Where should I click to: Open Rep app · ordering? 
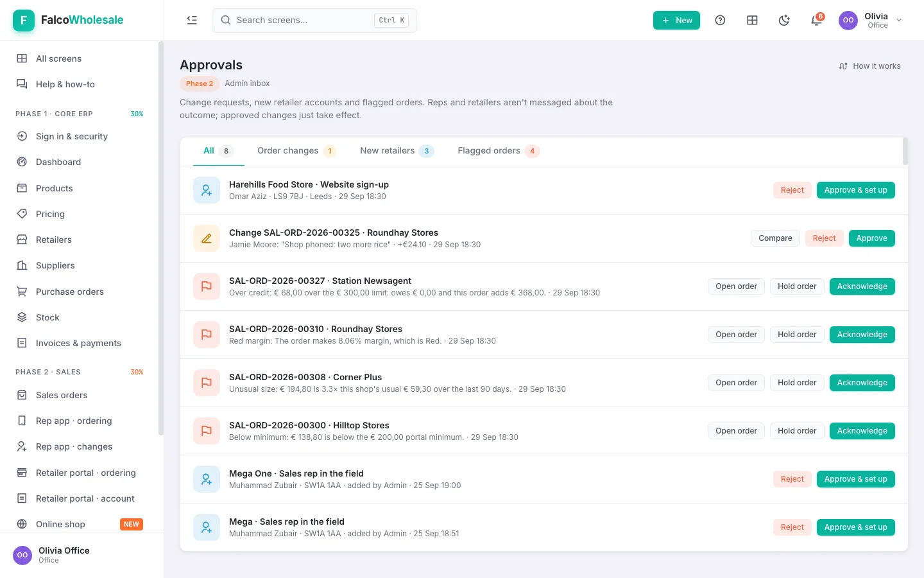pyautogui.click(x=80, y=421)
